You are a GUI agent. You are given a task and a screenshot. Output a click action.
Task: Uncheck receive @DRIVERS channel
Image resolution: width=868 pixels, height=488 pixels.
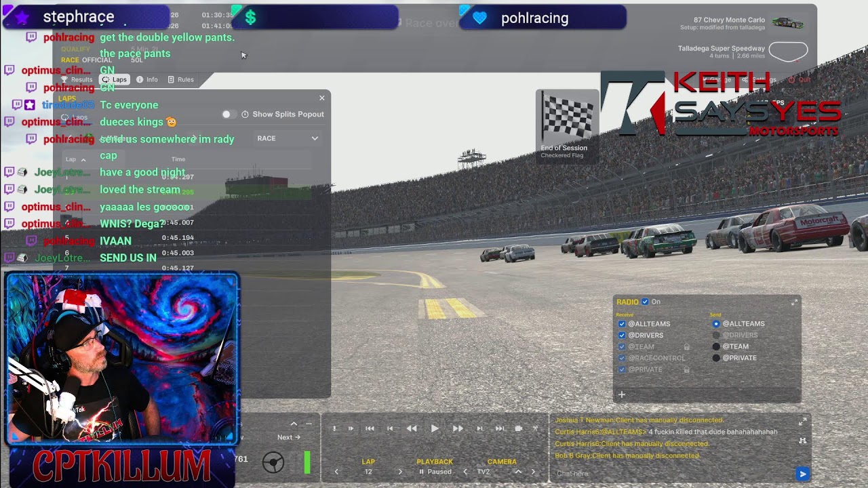click(622, 335)
